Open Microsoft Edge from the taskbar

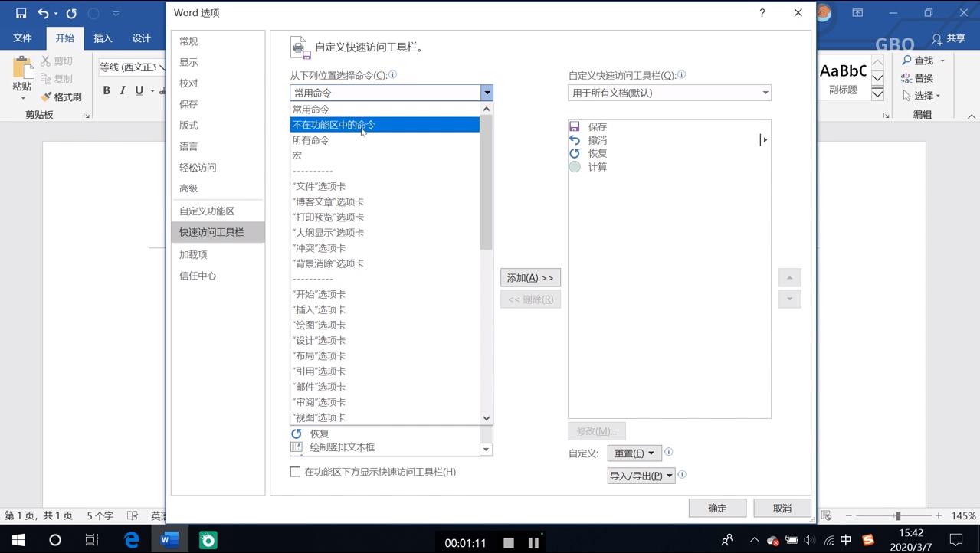131,540
